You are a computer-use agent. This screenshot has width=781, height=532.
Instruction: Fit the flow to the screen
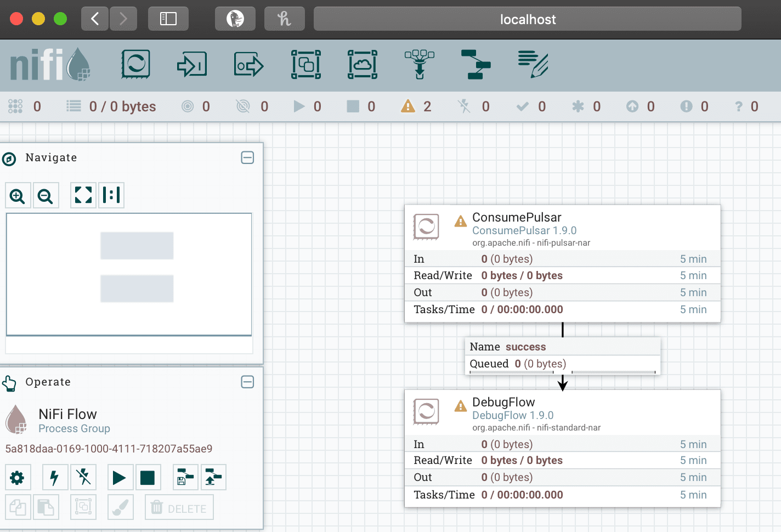[83, 195]
